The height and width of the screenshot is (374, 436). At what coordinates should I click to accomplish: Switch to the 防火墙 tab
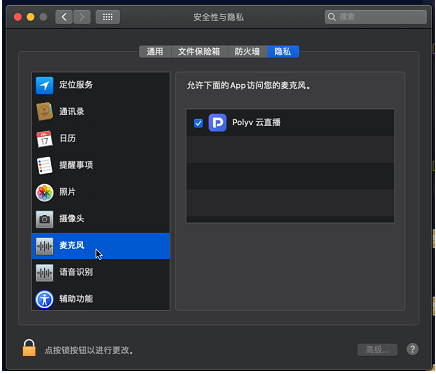[247, 52]
